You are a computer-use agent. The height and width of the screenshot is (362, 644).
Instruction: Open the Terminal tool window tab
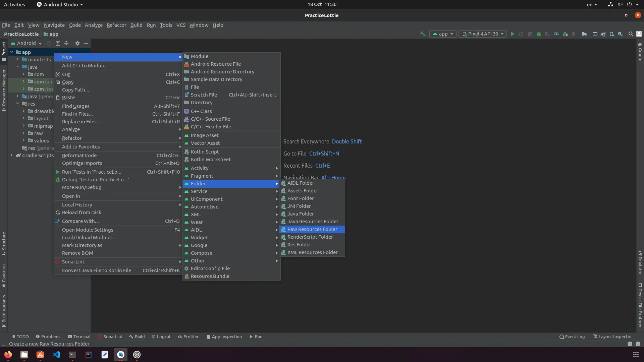click(79, 337)
